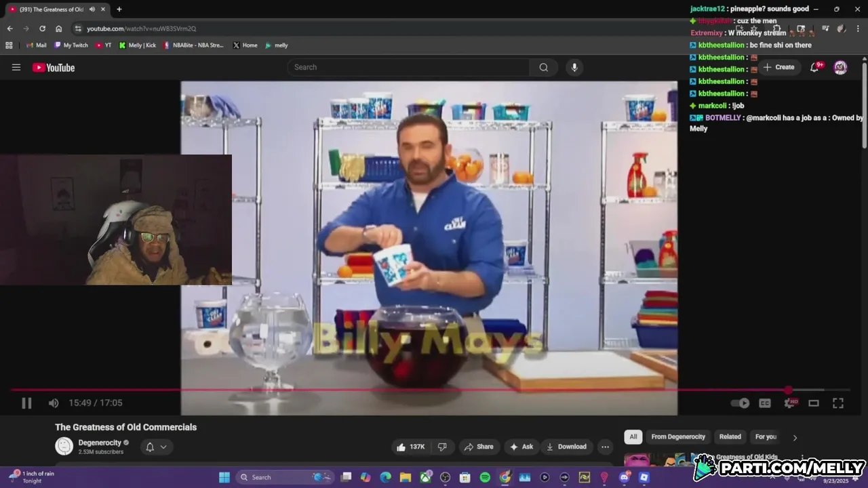Enter fullscreen mode

tap(838, 403)
